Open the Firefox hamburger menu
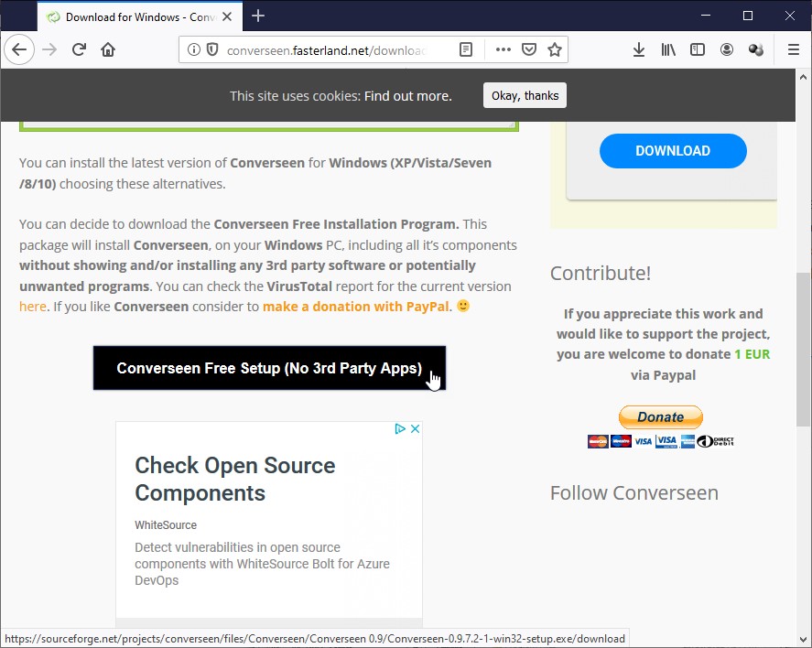The image size is (812, 648). [794, 49]
